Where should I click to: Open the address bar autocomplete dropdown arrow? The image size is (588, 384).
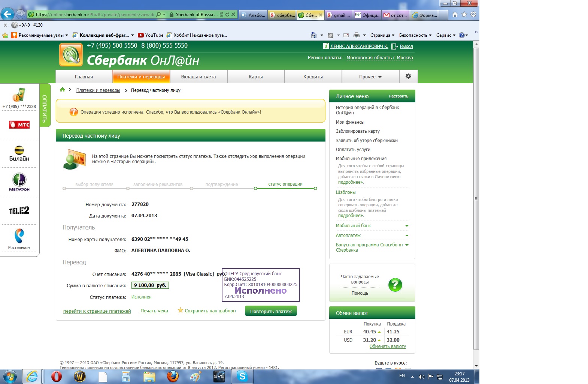[164, 15]
